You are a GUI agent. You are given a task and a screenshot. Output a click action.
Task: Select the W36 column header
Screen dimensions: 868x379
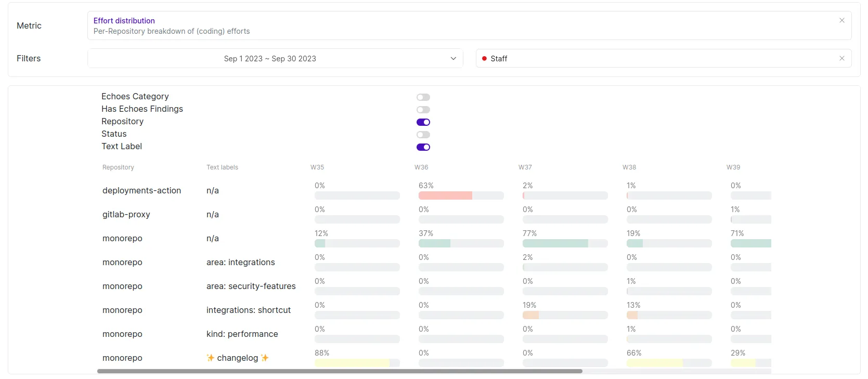coord(421,167)
